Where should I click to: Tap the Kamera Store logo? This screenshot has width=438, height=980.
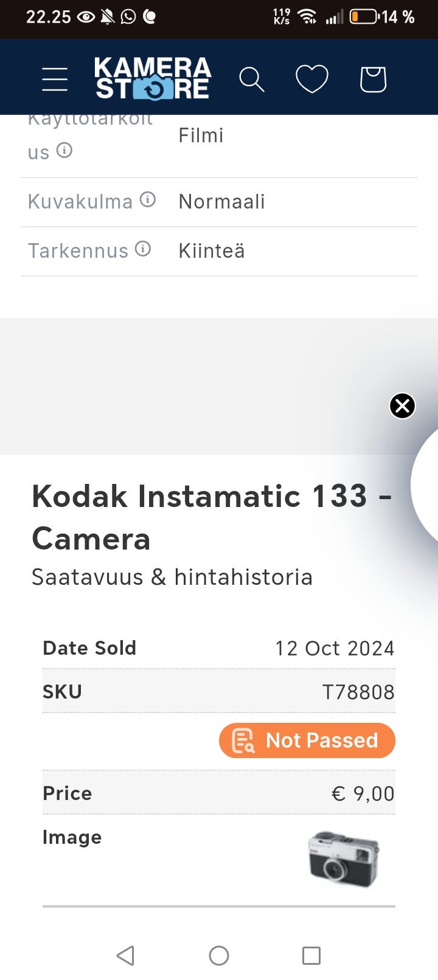click(x=153, y=78)
